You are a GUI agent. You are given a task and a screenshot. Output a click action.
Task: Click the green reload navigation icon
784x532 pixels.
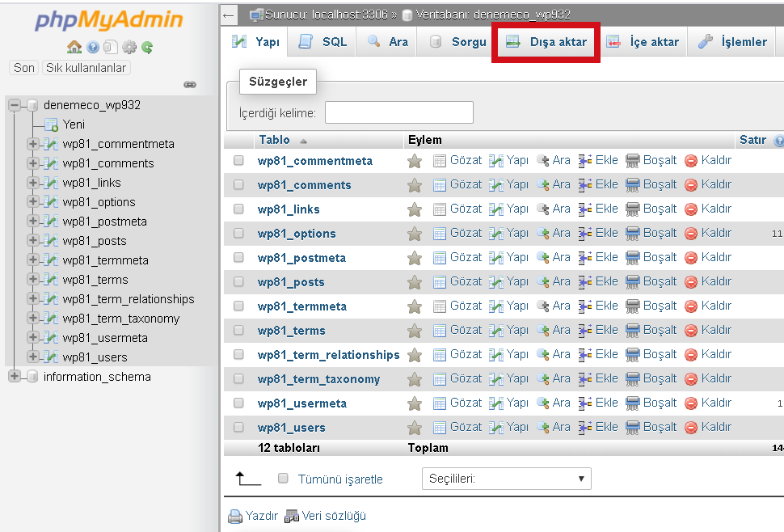[147, 47]
